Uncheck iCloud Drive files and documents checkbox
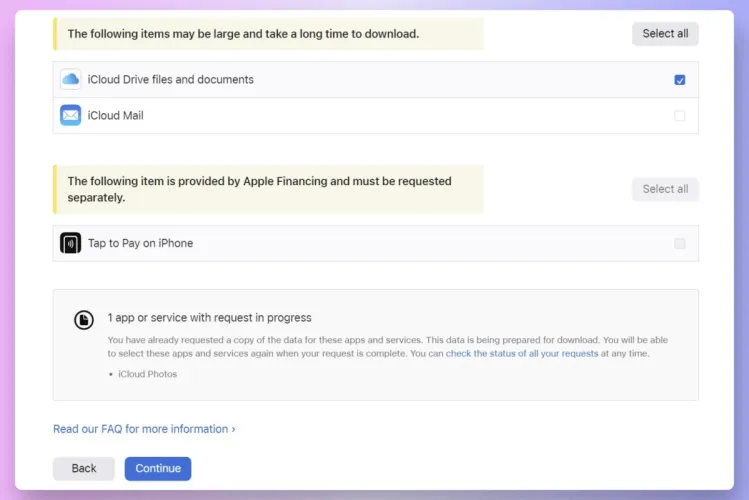 [x=680, y=80]
